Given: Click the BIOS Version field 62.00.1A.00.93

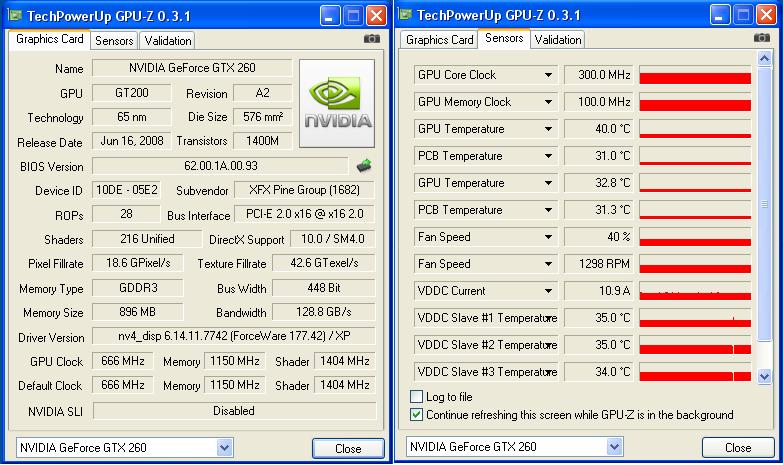Looking at the screenshot, I should tap(220, 166).
